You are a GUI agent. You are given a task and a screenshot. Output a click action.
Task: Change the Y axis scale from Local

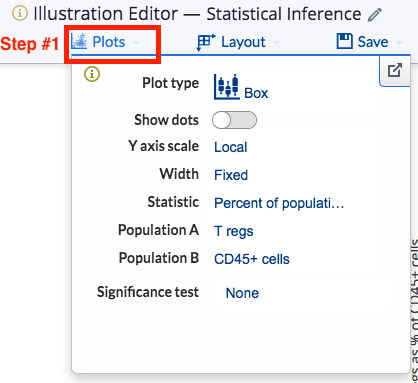tap(231, 147)
